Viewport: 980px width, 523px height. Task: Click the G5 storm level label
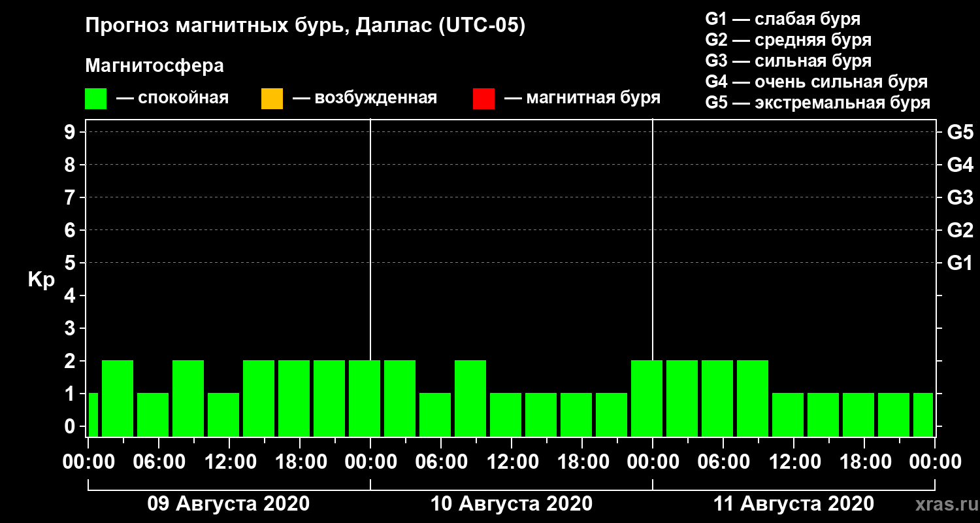point(960,132)
